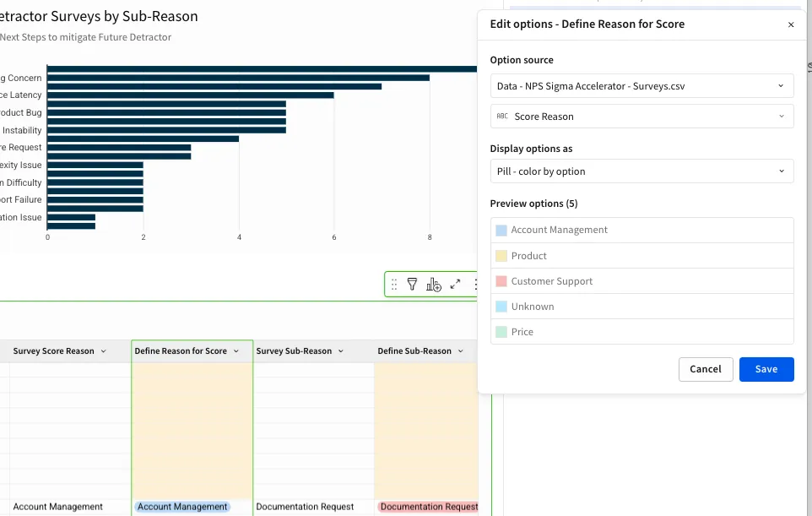Screen dimensions: 812x516
Task: Select the Unknown preview option
Action: click(x=533, y=307)
